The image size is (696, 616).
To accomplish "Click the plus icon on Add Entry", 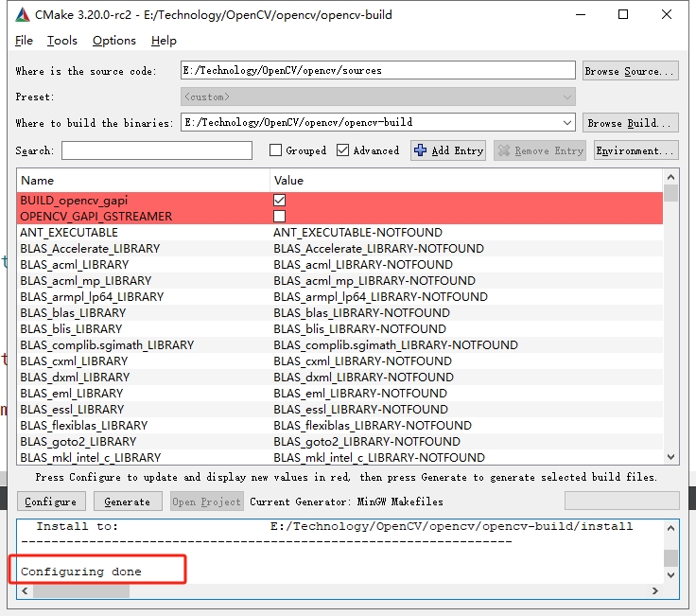I will click(x=420, y=150).
